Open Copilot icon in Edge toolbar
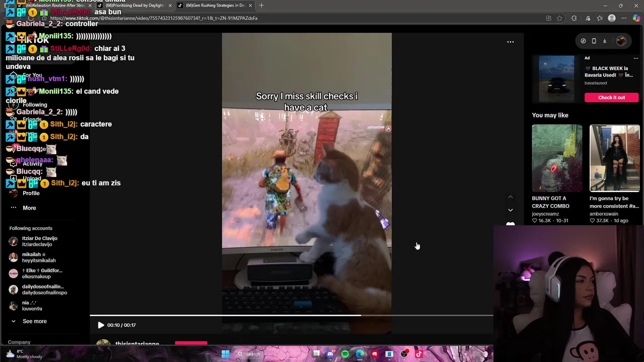This screenshot has height=362, width=644. coord(636,18)
